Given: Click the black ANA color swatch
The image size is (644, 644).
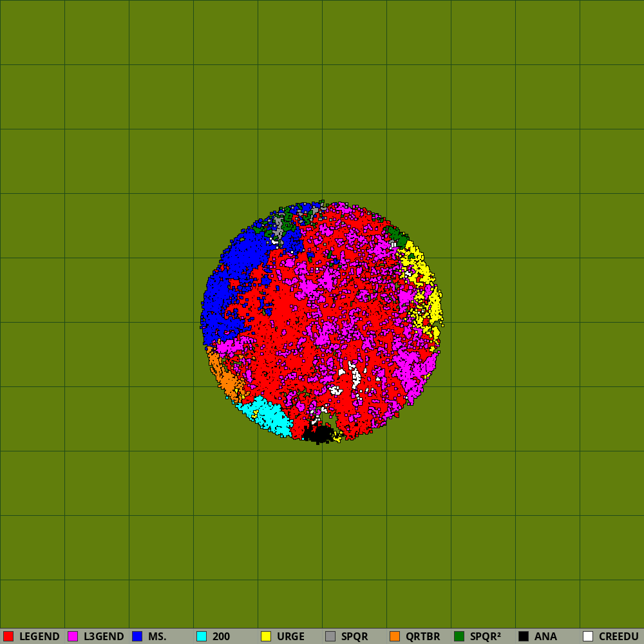Looking at the screenshot, I should coord(524,636).
